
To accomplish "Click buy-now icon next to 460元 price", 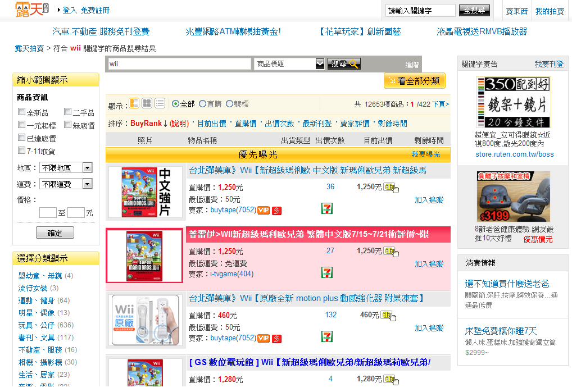I will pos(388,316).
